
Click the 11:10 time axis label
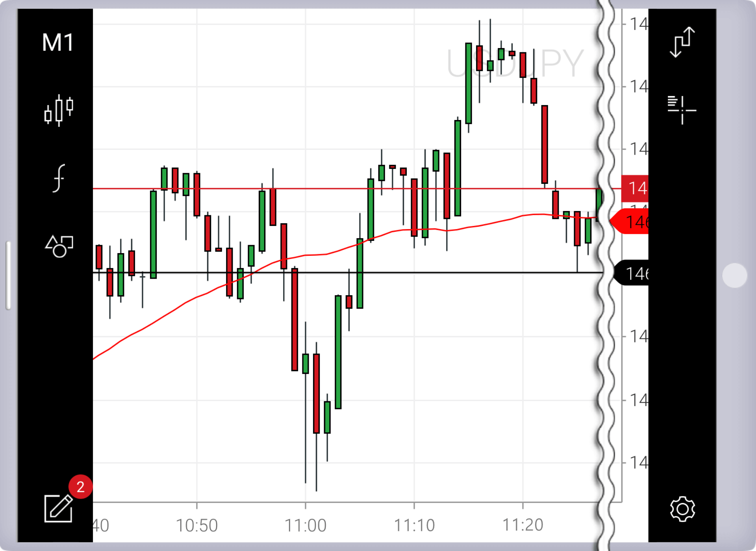click(414, 525)
